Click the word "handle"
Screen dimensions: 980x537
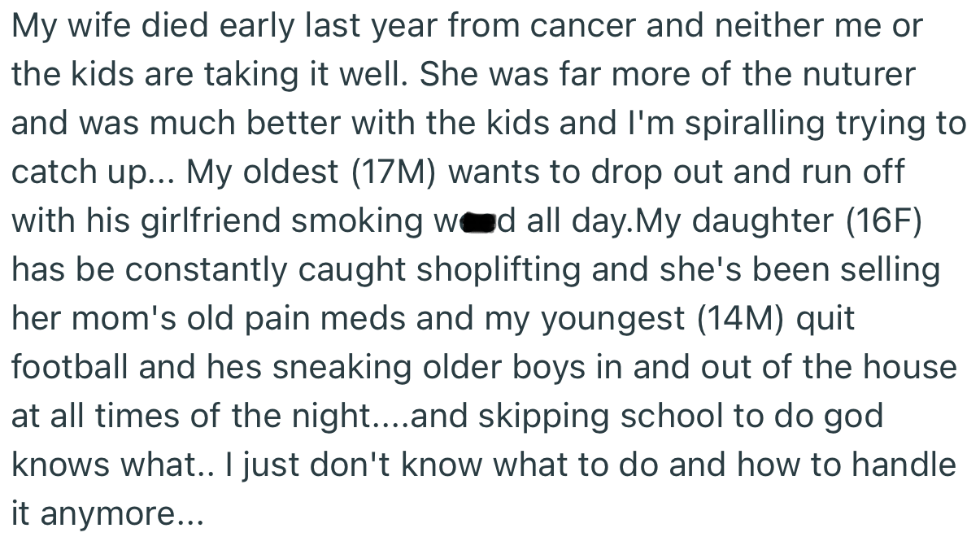pos(905,465)
